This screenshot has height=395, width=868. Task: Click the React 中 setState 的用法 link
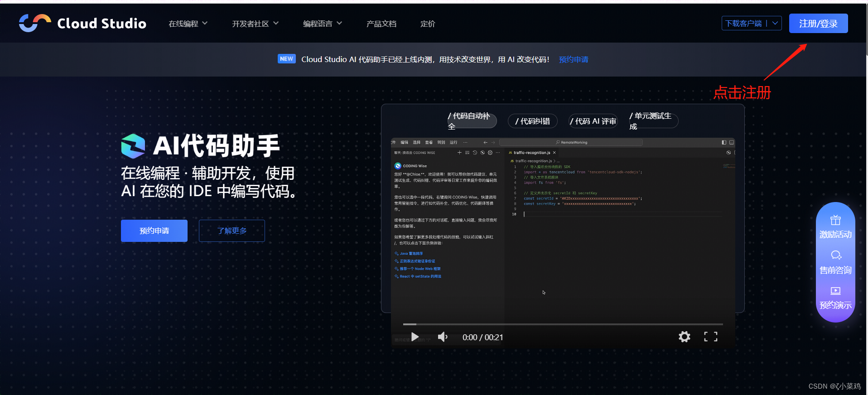point(420,276)
